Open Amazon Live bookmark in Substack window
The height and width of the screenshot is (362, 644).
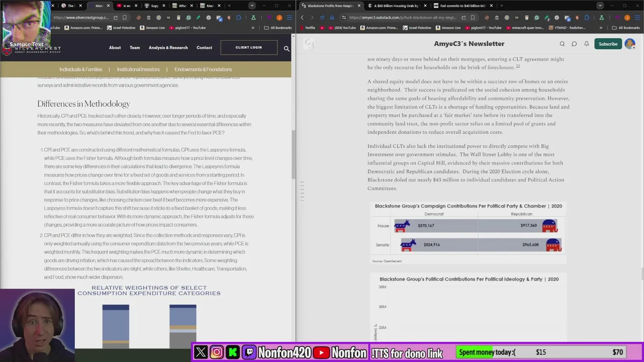(447, 28)
